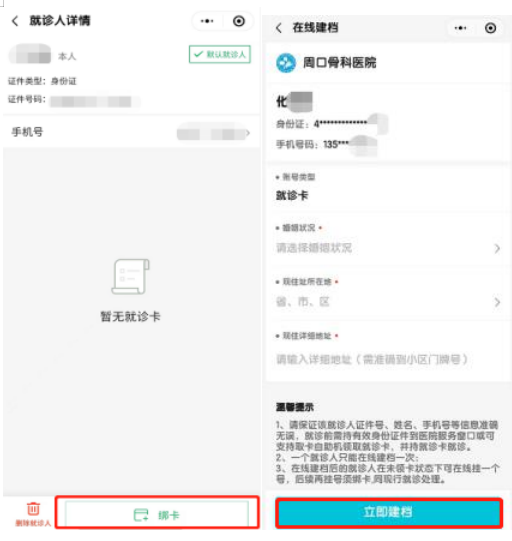The height and width of the screenshot is (541, 512).
Task: Open the 省、市、区 address picker
Action: 388,302
